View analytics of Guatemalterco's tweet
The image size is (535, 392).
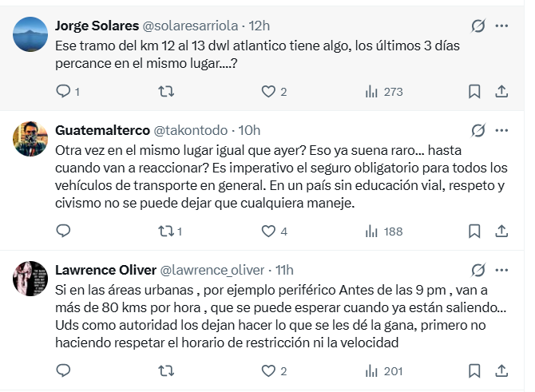tap(371, 232)
